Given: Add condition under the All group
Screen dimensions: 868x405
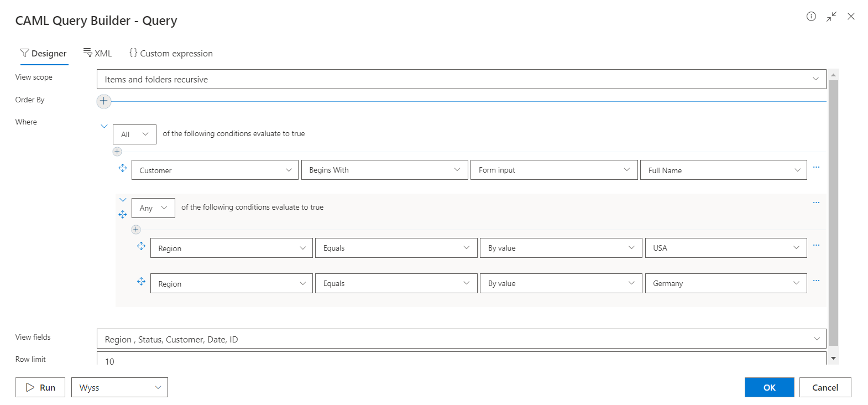Looking at the screenshot, I should [117, 152].
